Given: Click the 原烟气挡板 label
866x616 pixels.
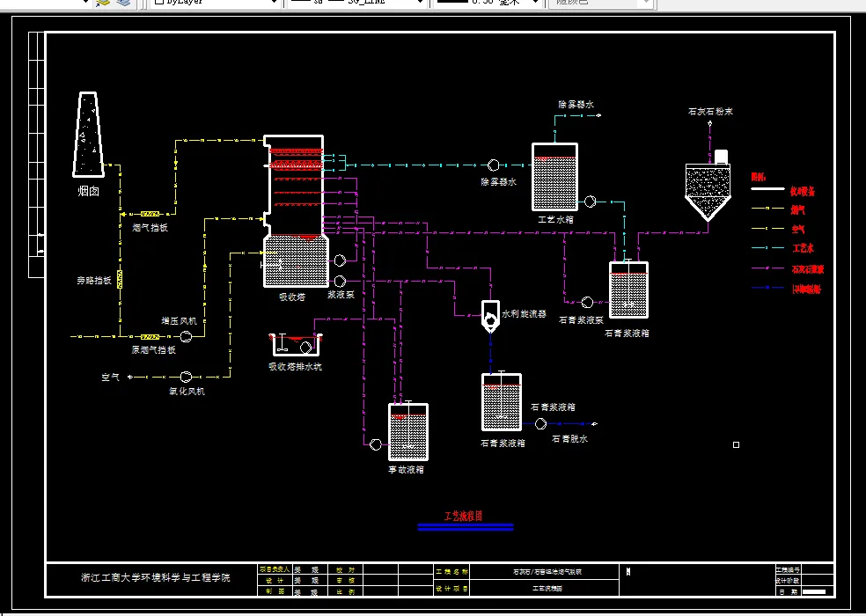Looking at the screenshot, I should point(153,349).
